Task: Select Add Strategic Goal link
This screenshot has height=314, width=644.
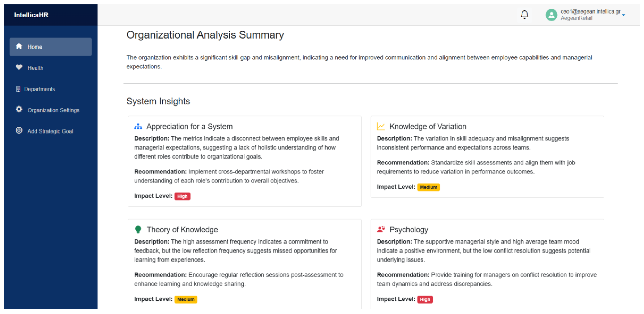Action: (50, 131)
